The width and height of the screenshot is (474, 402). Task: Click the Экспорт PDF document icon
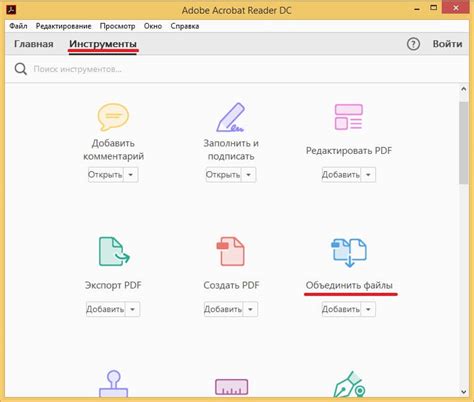(114, 251)
